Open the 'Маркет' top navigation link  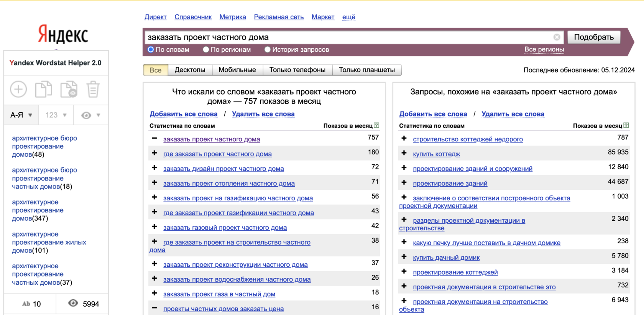(323, 17)
